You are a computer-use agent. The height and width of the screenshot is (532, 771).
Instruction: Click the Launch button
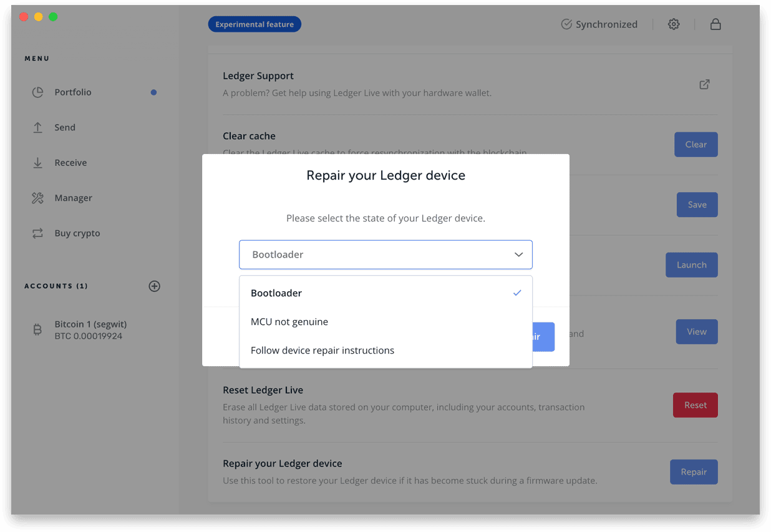point(692,265)
